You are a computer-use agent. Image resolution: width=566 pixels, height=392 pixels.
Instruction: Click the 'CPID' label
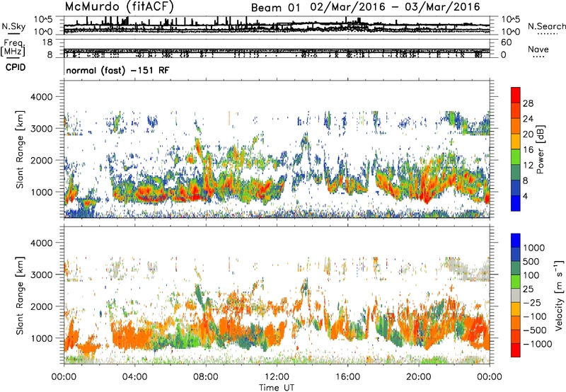[16, 67]
